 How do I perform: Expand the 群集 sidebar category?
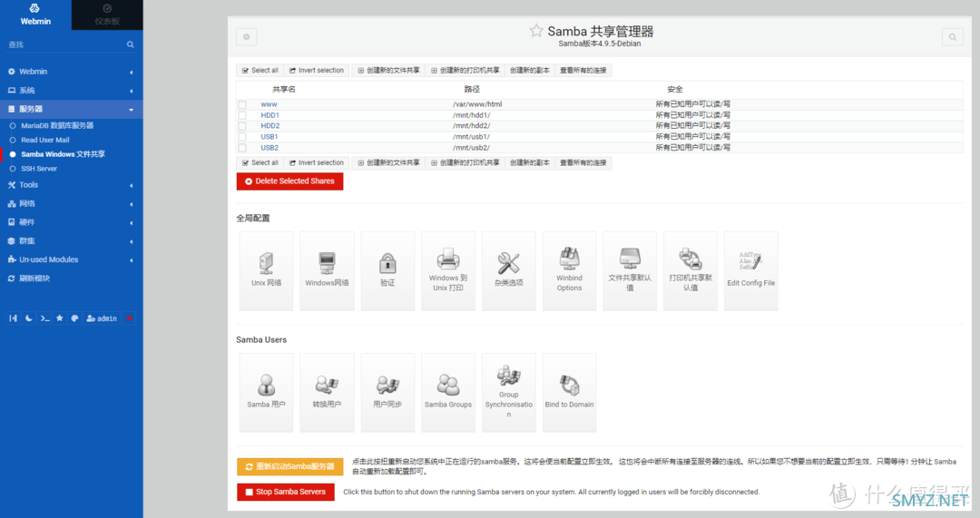(72, 241)
